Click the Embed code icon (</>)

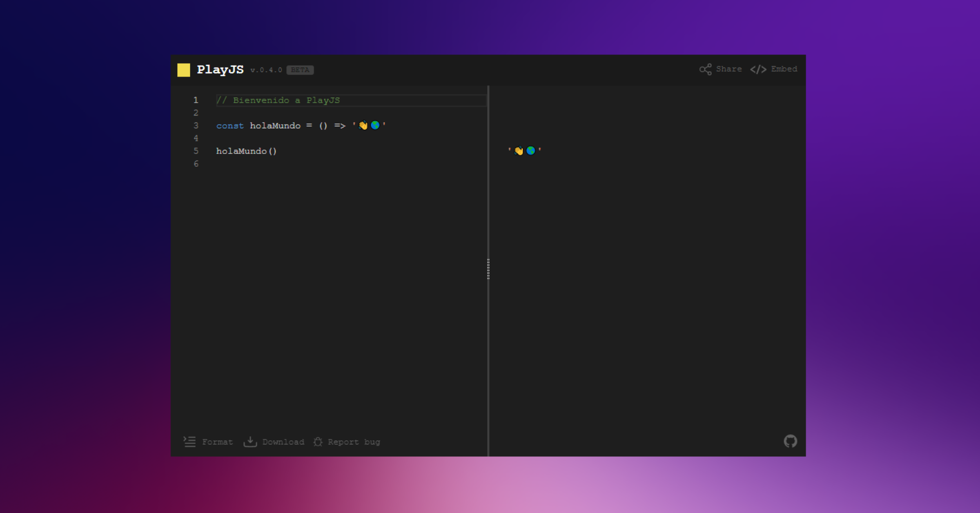coord(758,69)
